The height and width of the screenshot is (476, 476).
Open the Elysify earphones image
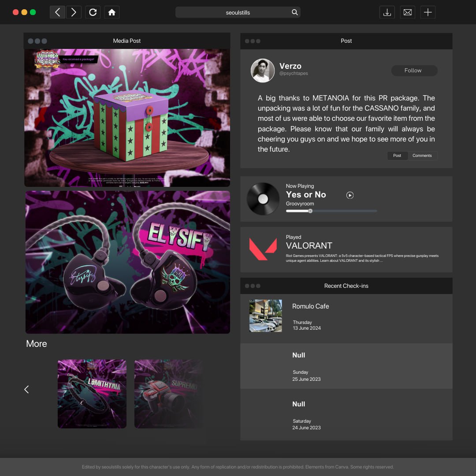click(128, 262)
